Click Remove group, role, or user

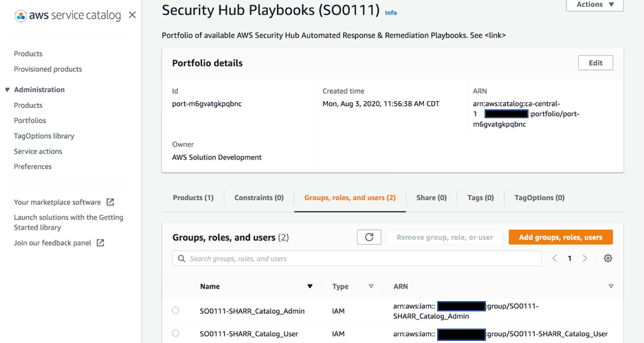(445, 237)
